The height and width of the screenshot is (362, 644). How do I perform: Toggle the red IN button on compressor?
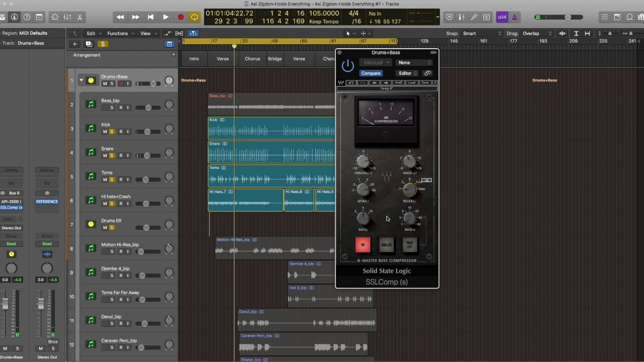tap(363, 245)
